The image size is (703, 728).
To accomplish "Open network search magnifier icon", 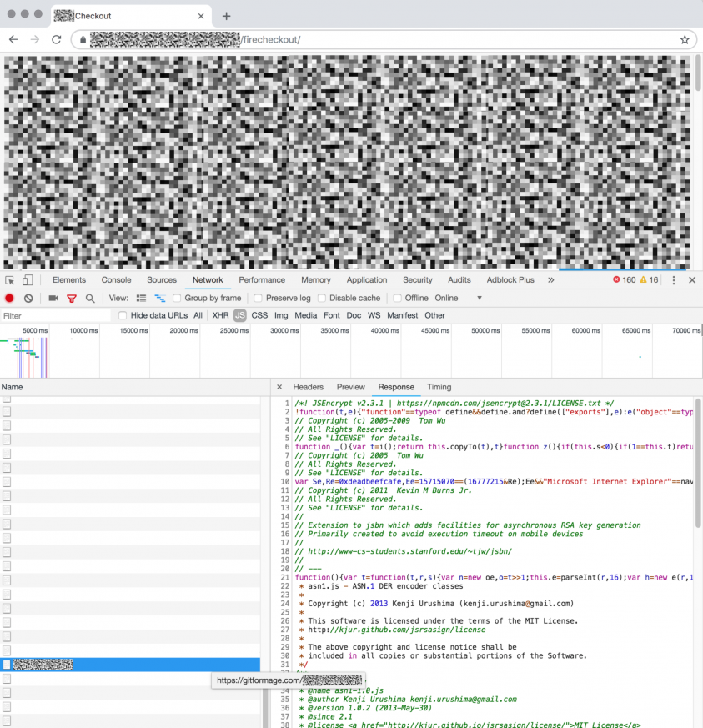I will point(90,298).
